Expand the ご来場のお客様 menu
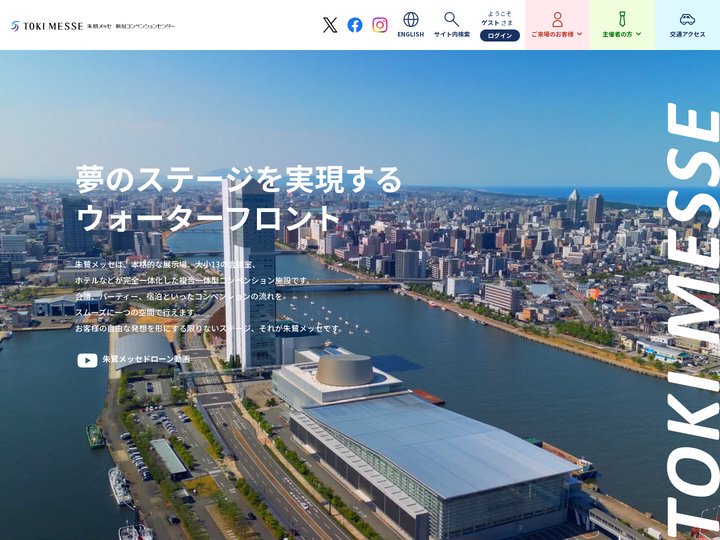 click(557, 25)
